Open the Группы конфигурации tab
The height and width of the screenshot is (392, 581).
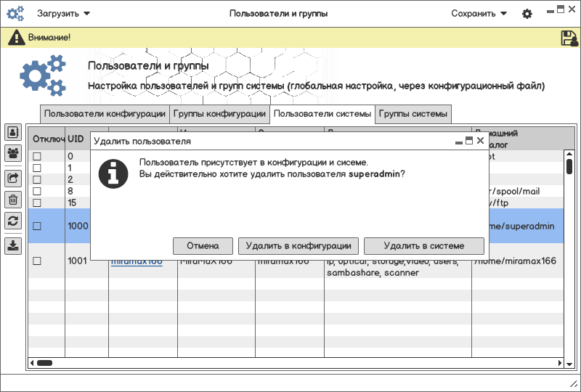pos(219,114)
